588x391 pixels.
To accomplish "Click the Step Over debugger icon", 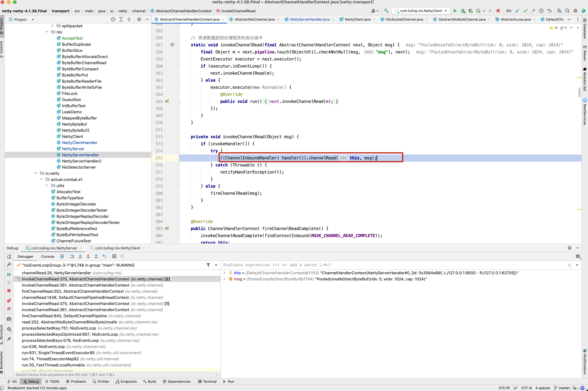I will 72,256.
